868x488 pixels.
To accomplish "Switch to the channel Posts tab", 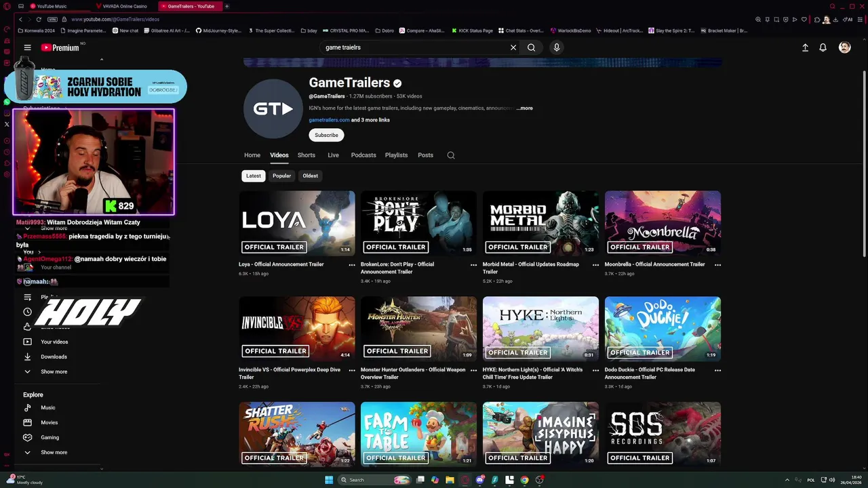I will coord(425,155).
